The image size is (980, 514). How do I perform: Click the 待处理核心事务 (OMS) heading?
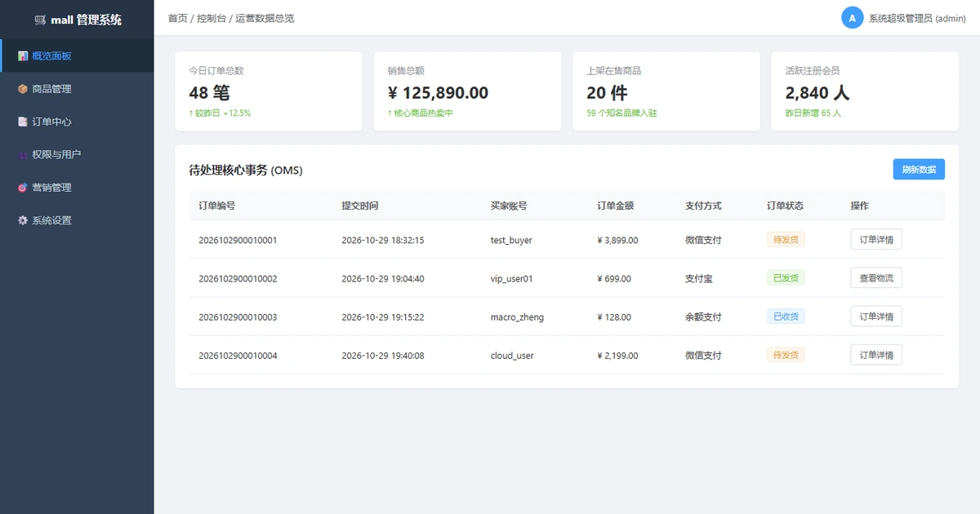[246, 170]
